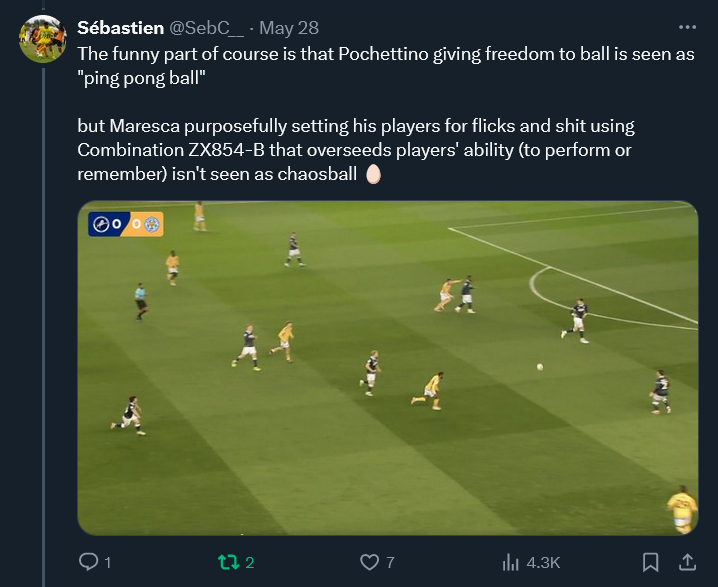The height and width of the screenshot is (587, 718).
Task: Open Sébastien's profile picture avatar
Action: (x=43, y=39)
